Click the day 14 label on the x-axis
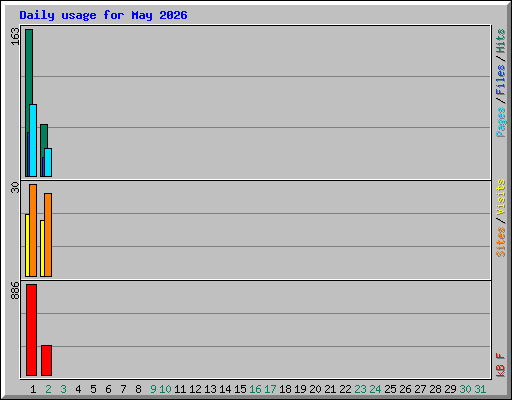Screen dimensions: 512x400 pyautogui.click(x=225, y=389)
